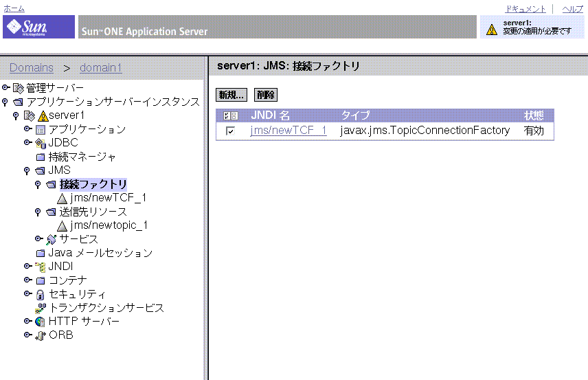Viewport: 588px width, 380px height.
Task: Click the server1 warning triangle icon in tree
Action: (43, 116)
